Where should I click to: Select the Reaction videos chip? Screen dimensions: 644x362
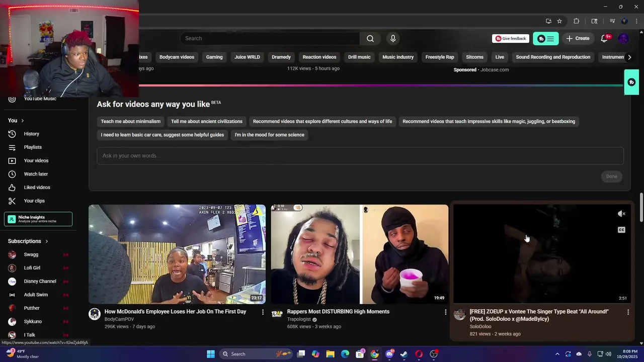[319, 57]
